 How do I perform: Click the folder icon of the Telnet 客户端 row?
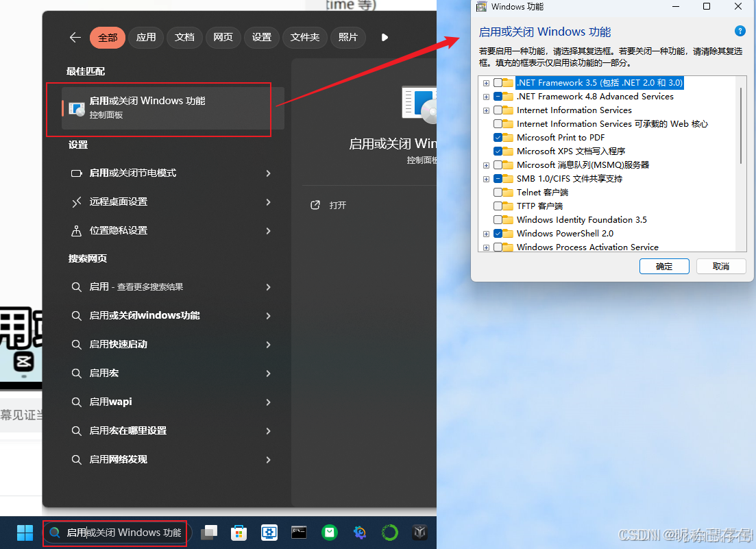(x=508, y=193)
